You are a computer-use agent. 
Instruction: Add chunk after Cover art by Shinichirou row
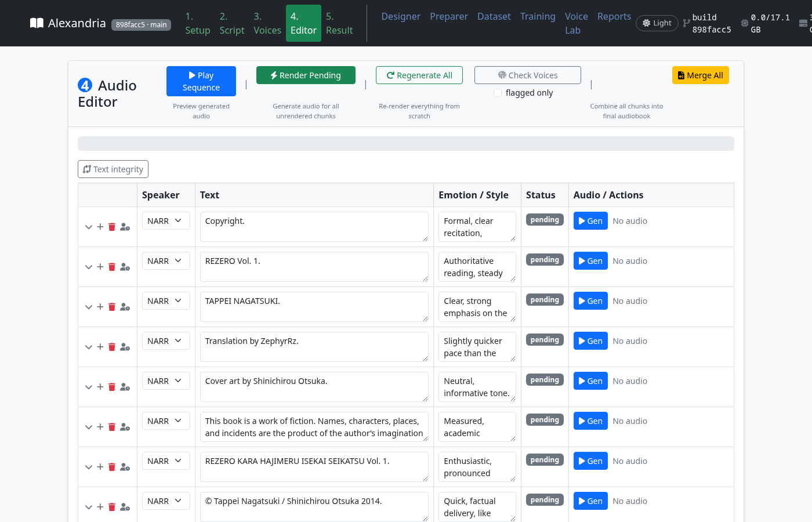100,387
